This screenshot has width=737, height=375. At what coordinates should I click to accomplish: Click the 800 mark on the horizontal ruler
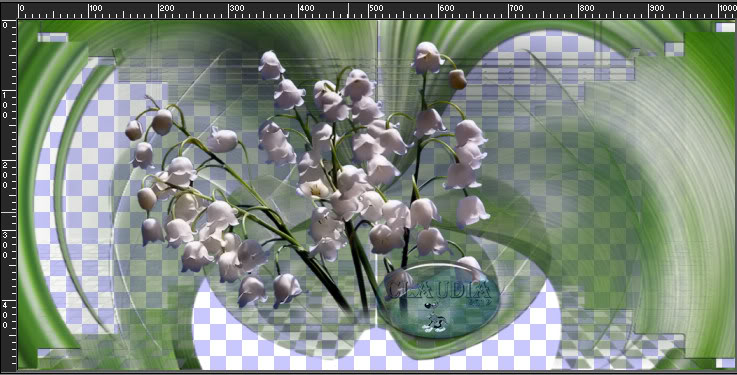tap(587, 8)
